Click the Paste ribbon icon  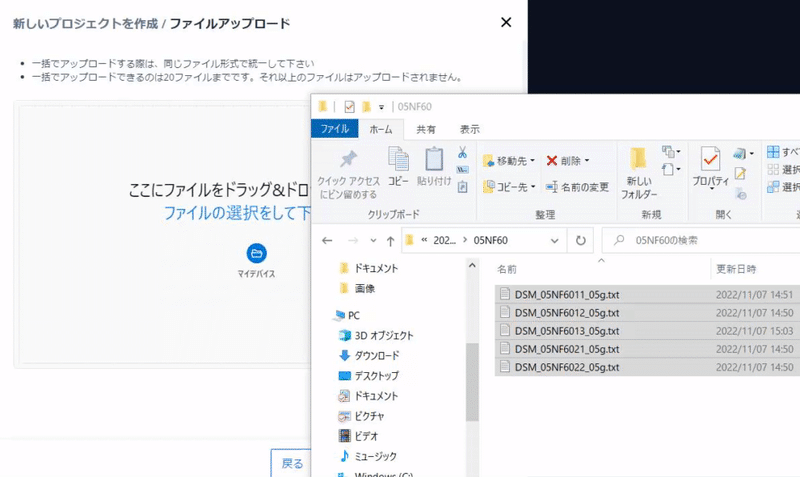click(x=434, y=159)
